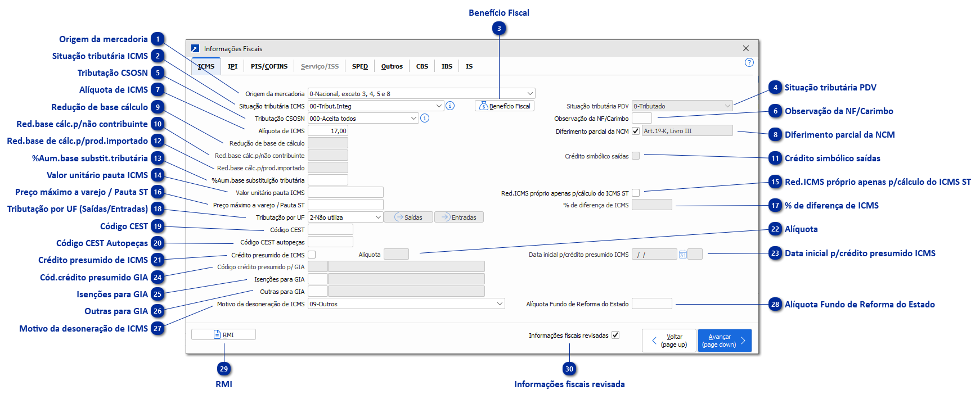The height and width of the screenshot is (399, 980).
Task: Click the Código CEST field
Action: 330,229
